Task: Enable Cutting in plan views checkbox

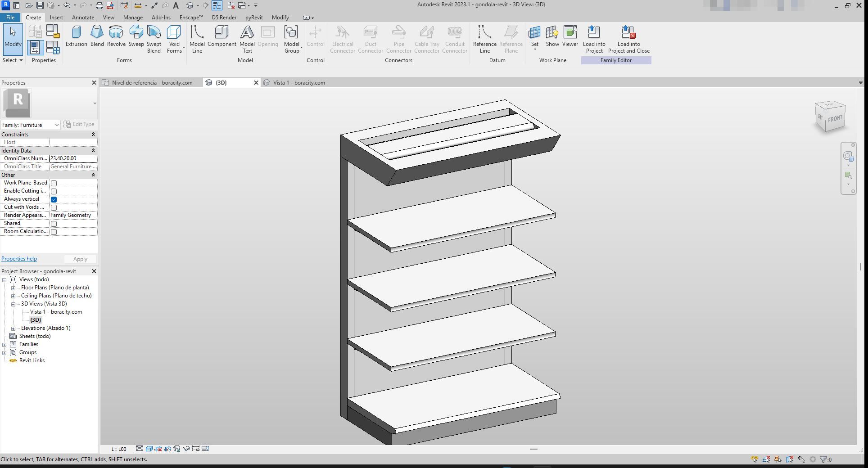Action: pos(54,191)
